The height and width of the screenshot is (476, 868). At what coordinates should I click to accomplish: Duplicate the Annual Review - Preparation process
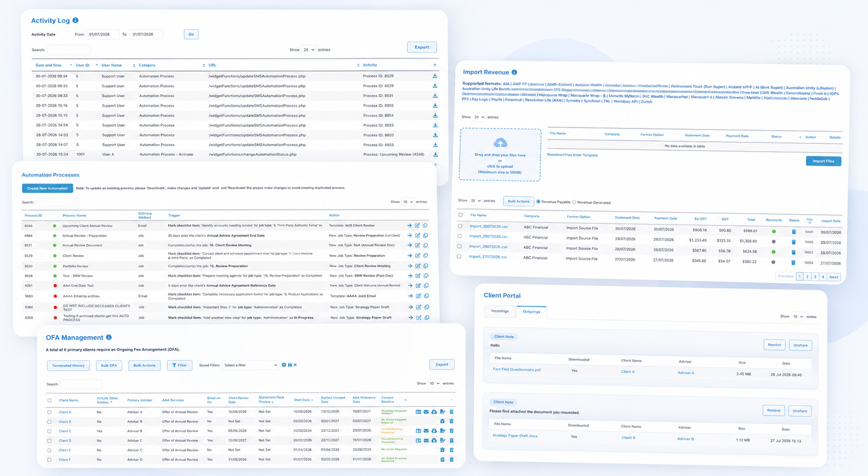[426, 236]
